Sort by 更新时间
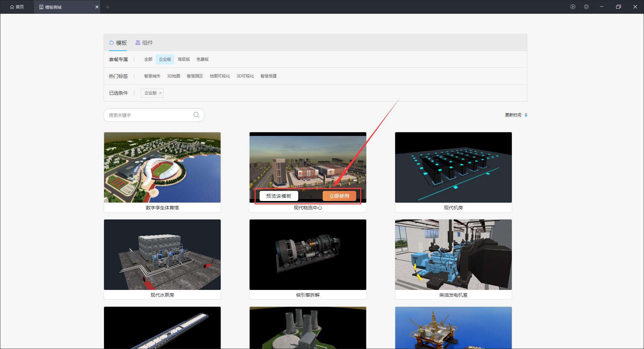Viewport: 644px width, 349px height. click(513, 115)
